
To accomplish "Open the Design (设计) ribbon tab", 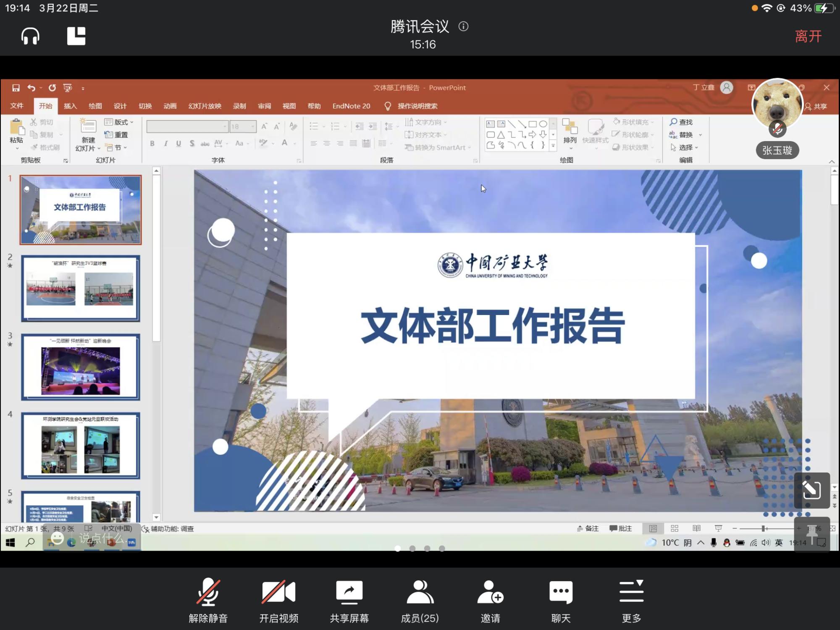I will 120,106.
